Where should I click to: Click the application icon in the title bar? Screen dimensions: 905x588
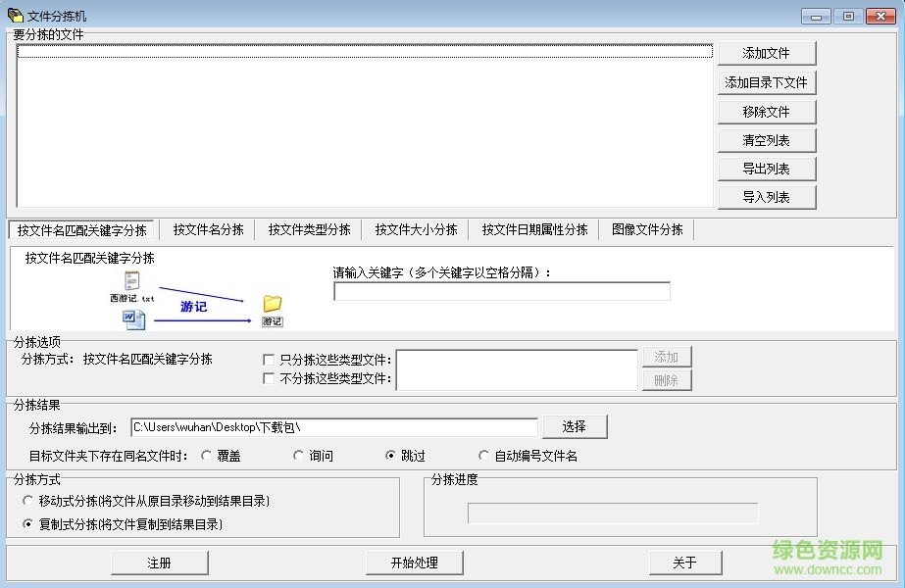[x=13, y=15]
